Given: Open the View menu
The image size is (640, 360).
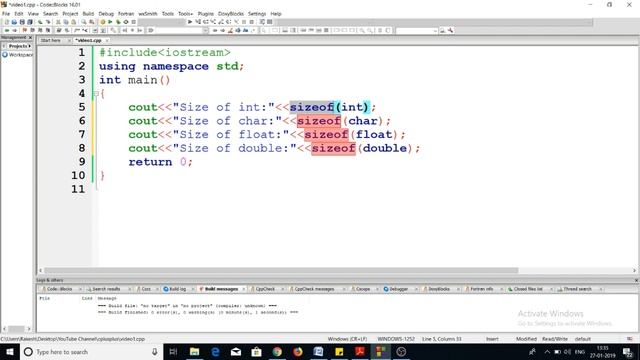Looking at the screenshot, I should coord(33,13).
